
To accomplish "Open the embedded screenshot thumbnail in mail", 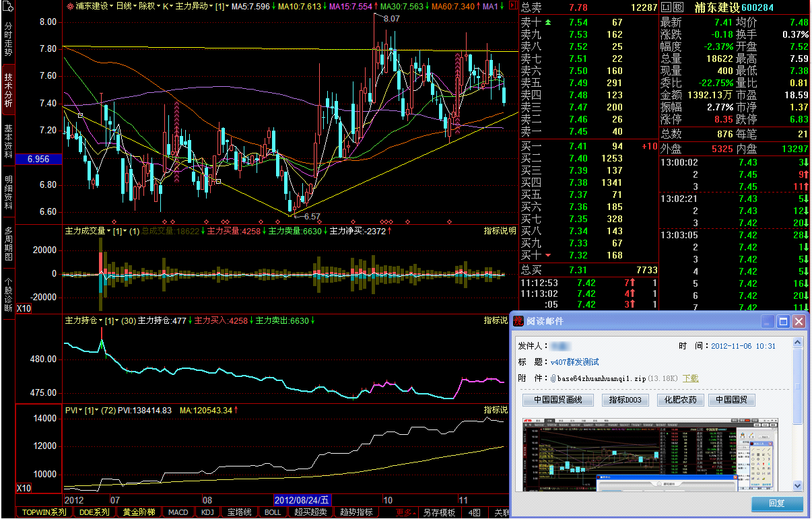I will click(x=651, y=454).
